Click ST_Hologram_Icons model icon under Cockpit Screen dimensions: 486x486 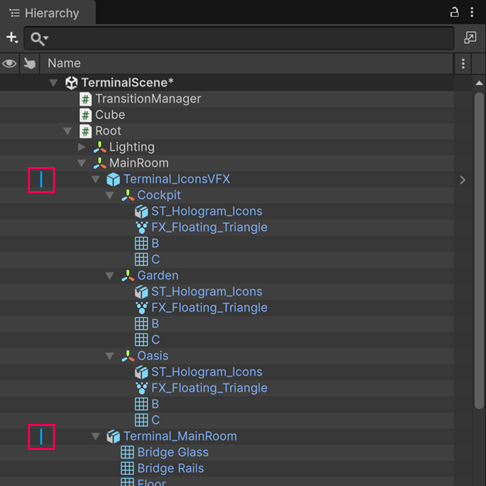click(x=141, y=211)
